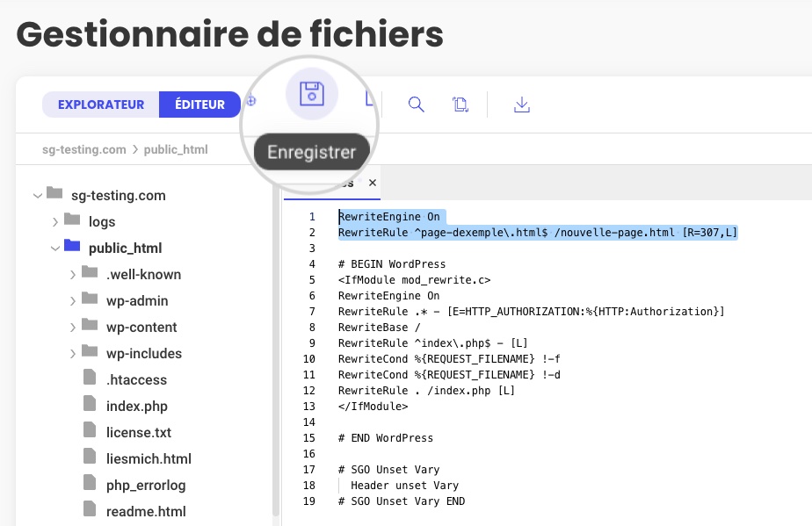The image size is (812, 526).
Task: Select the wp-includes folder label
Action: pos(144,354)
